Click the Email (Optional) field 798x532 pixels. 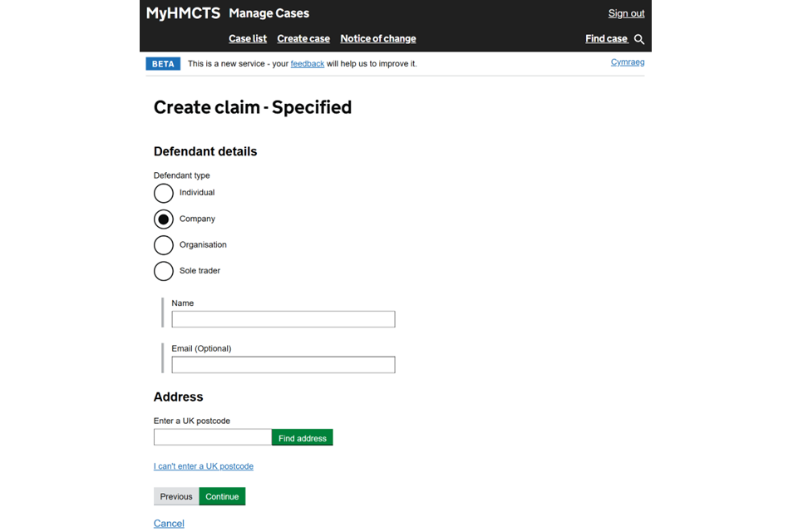pos(283,365)
